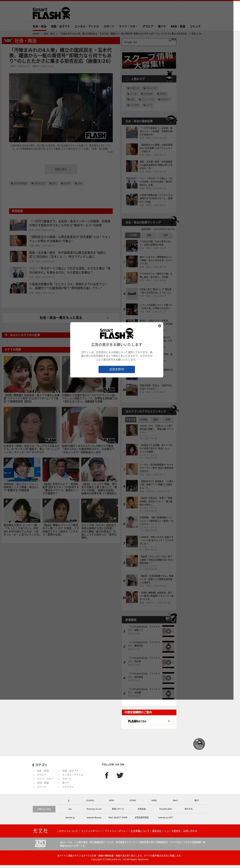Click 記事に戻る button
The width and height of the screenshot is (240, 868).
61,169
